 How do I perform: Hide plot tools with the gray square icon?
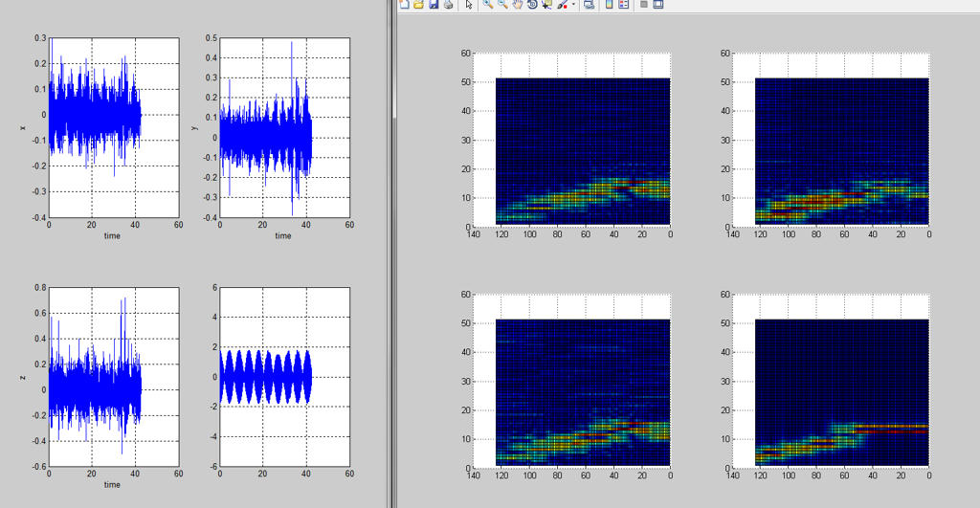644,5
